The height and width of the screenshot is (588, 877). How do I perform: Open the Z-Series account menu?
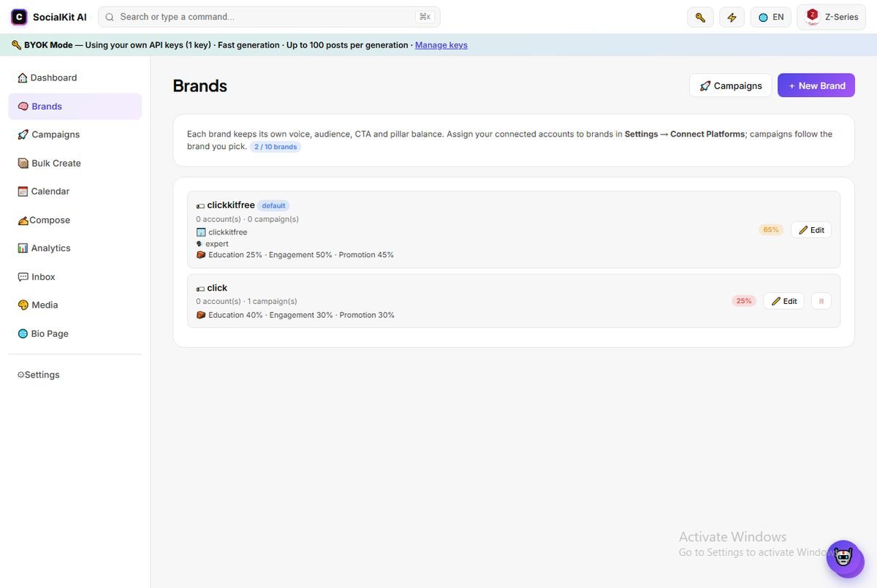(x=831, y=17)
